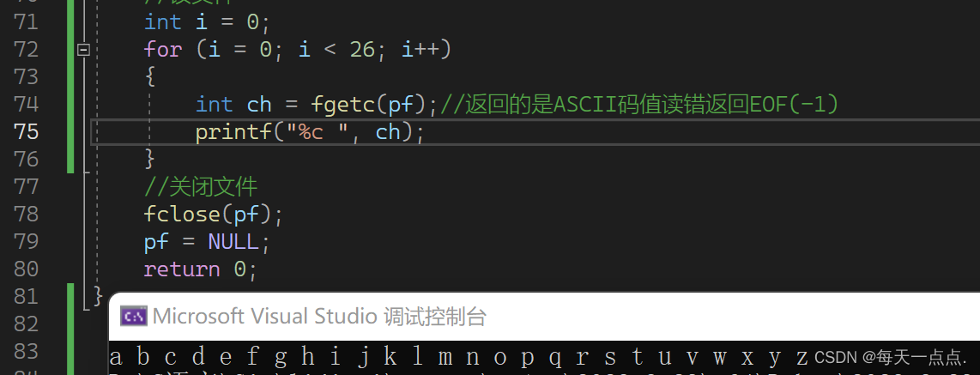Click the closing brace on line 81
The width and height of the screenshot is (980, 375).
click(98, 296)
